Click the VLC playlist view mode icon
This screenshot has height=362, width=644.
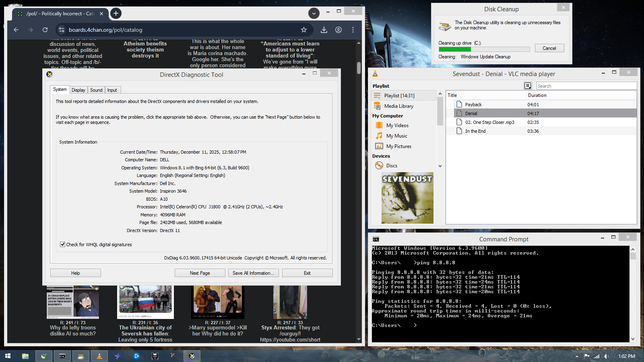(x=528, y=86)
